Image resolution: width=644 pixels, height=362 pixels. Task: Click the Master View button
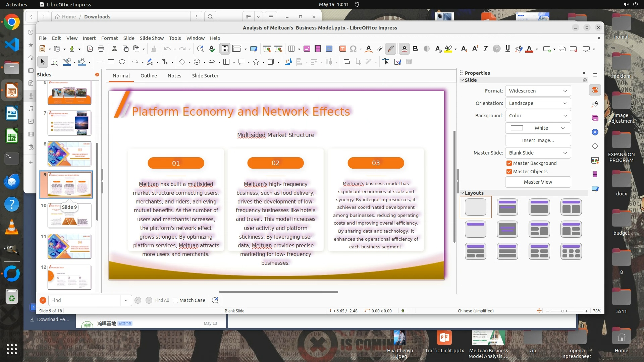point(538,182)
